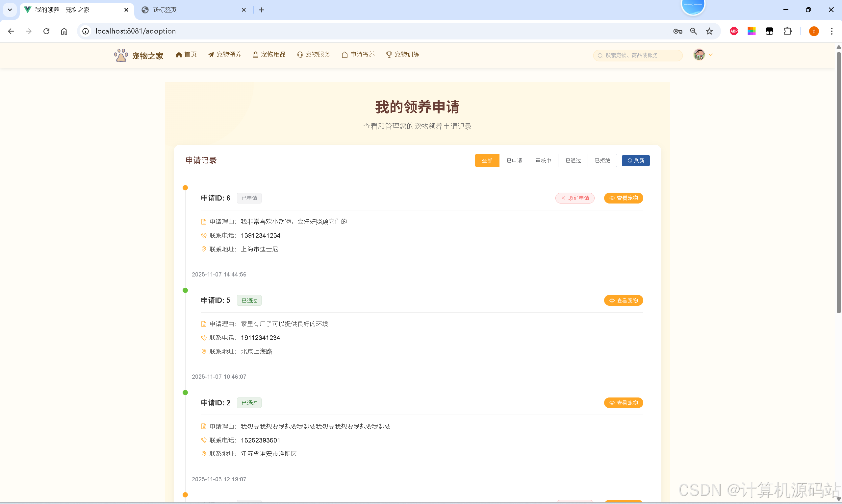Expand the user avatar dropdown arrow

tap(710, 55)
